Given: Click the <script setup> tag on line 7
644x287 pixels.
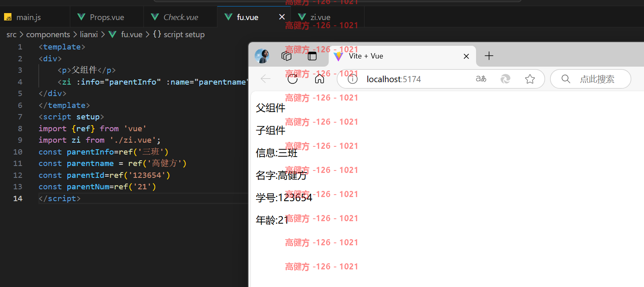Looking at the screenshot, I should [x=72, y=117].
